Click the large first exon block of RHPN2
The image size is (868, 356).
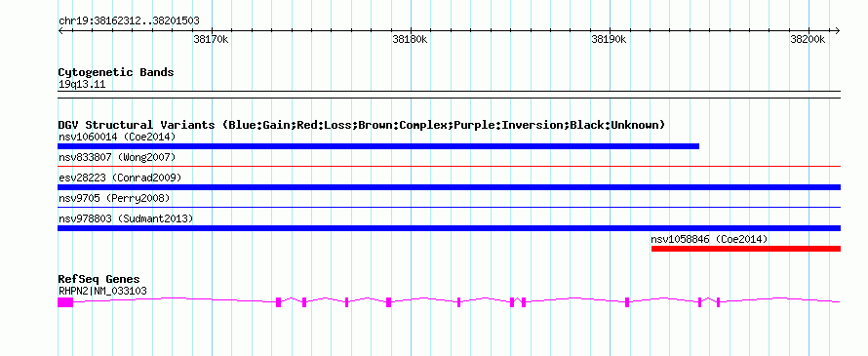[65, 302]
